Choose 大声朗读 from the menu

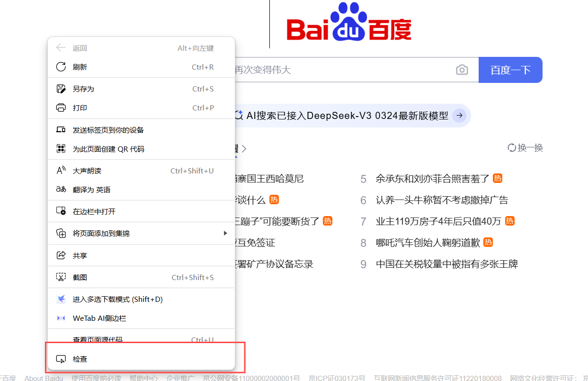click(x=141, y=171)
